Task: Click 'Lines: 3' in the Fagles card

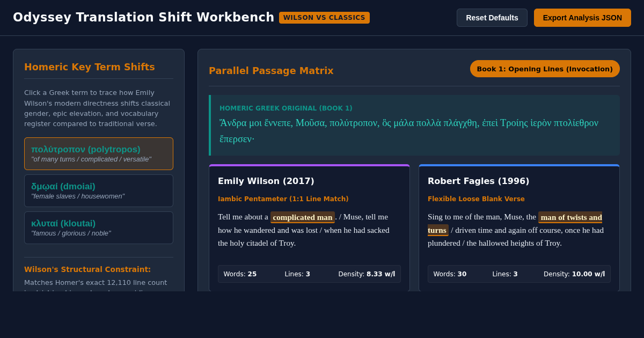Action: click(505, 274)
